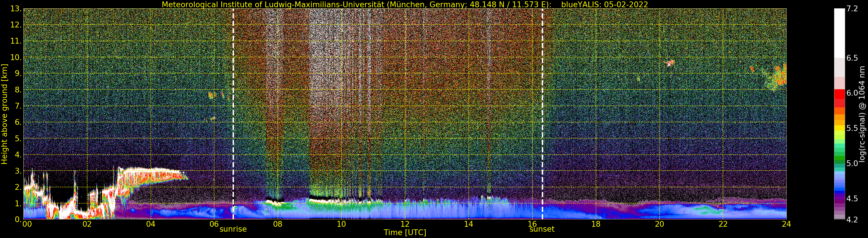
Task: Click the colorbar value label '7.2'
Action: coord(852,9)
